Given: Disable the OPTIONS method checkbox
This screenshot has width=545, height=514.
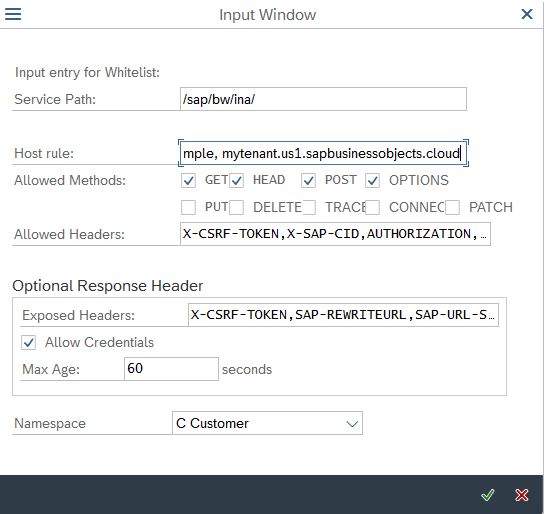Looking at the screenshot, I should click(x=372, y=180).
